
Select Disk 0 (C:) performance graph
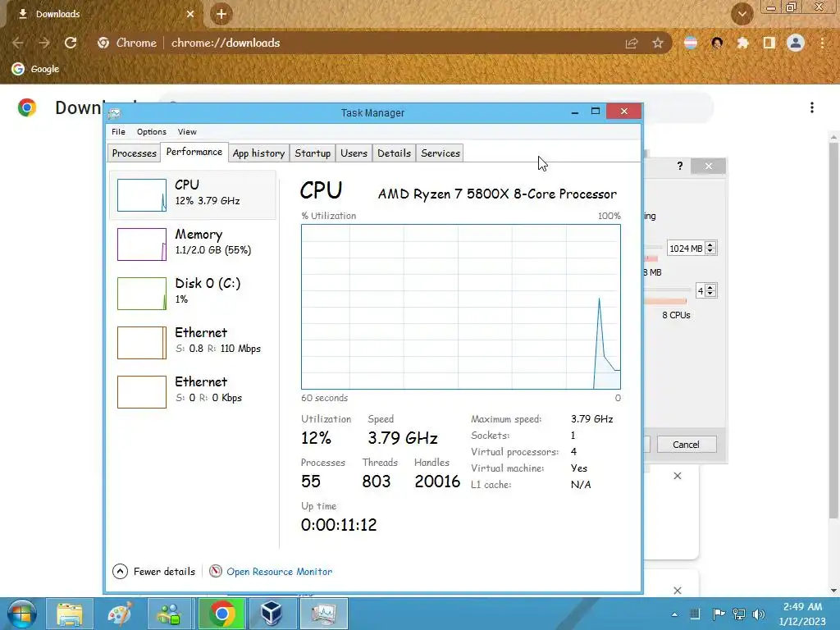coord(142,294)
